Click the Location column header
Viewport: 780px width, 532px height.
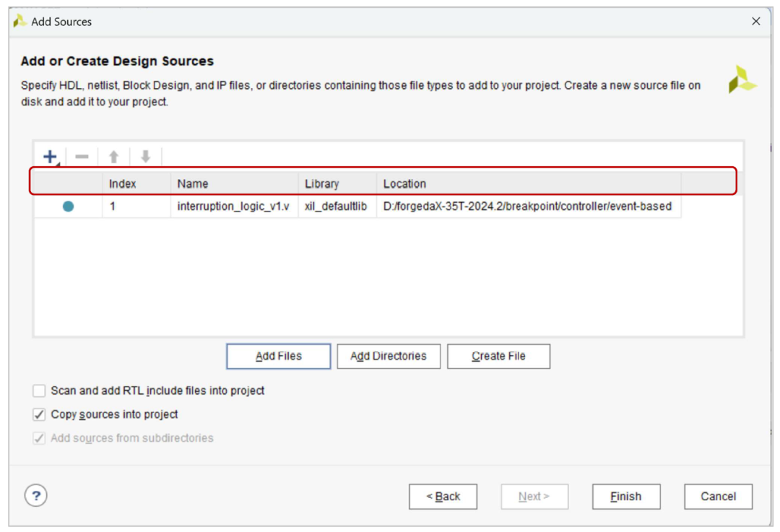point(404,184)
